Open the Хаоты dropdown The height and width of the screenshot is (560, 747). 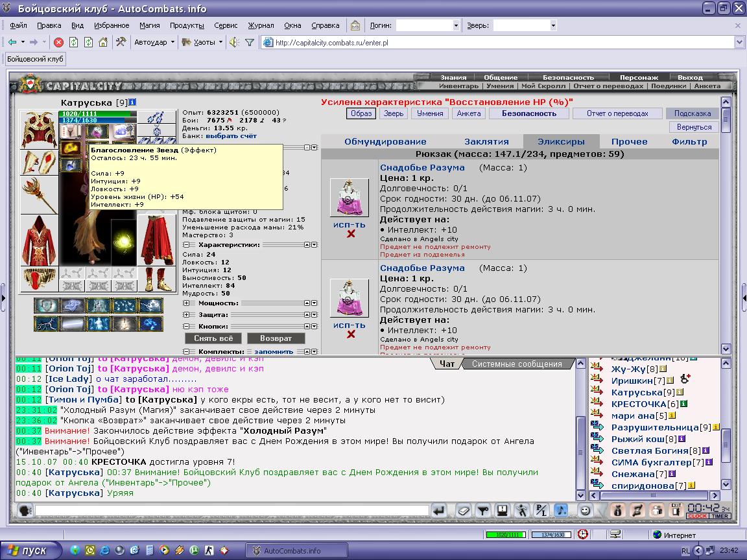point(204,42)
